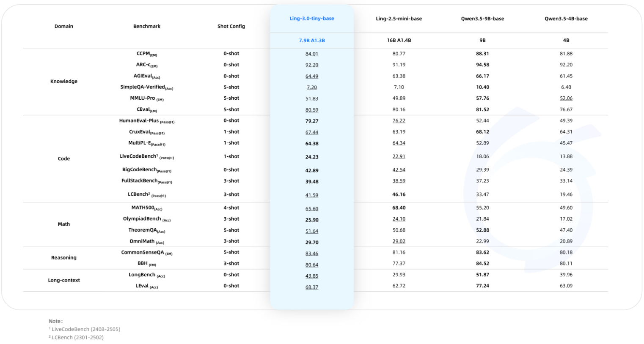Click the 0-shot config in the CCPM row

click(231, 54)
